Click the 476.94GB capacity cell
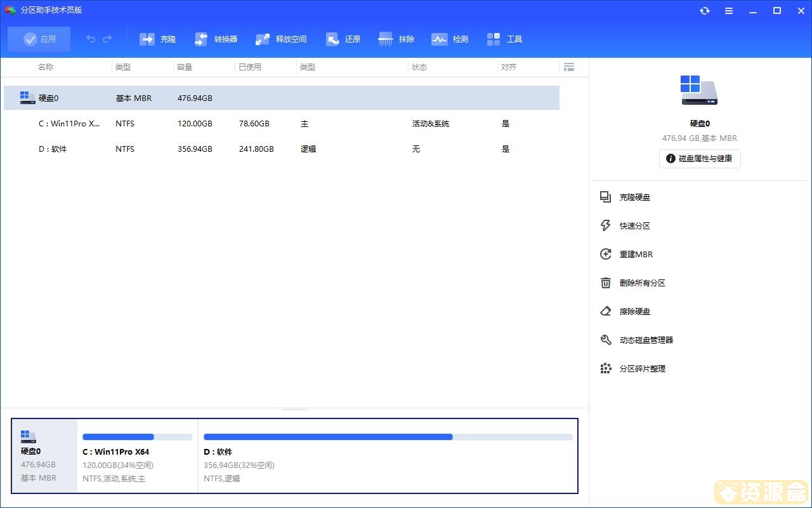The width and height of the screenshot is (812, 508). [x=195, y=98]
